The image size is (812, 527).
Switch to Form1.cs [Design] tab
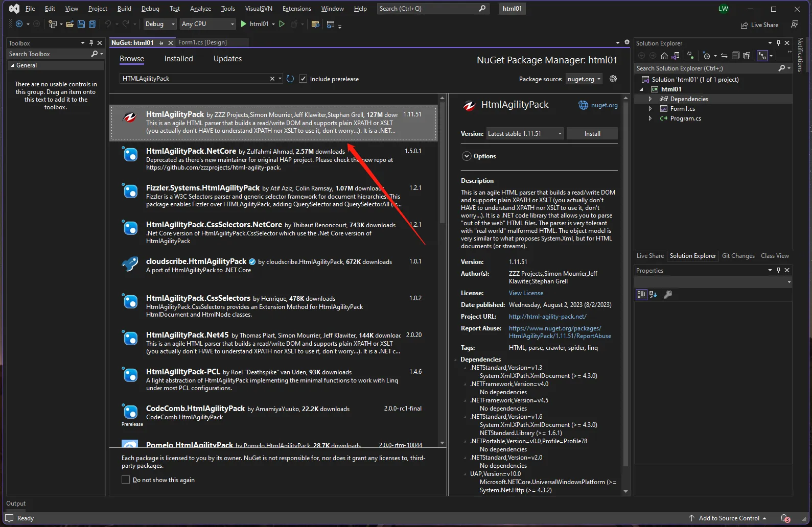(202, 42)
